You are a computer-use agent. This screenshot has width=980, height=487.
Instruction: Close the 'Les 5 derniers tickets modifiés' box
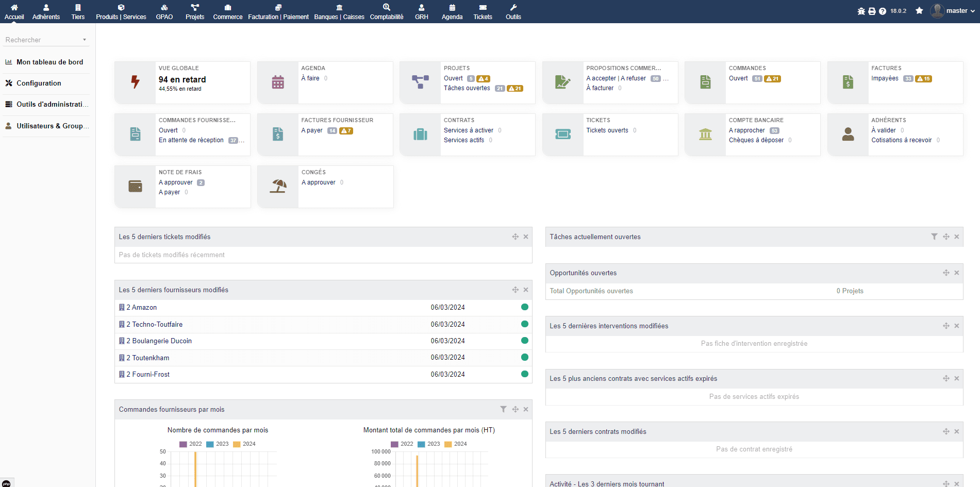pyautogui.click(x=526, y=237)
